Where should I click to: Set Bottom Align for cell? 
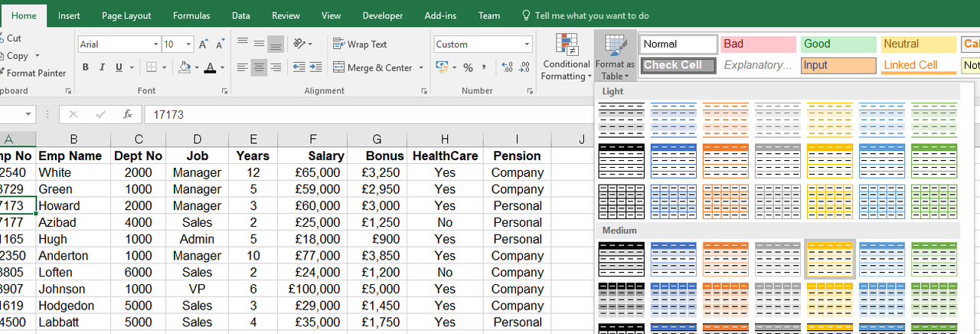coord(276,44)
